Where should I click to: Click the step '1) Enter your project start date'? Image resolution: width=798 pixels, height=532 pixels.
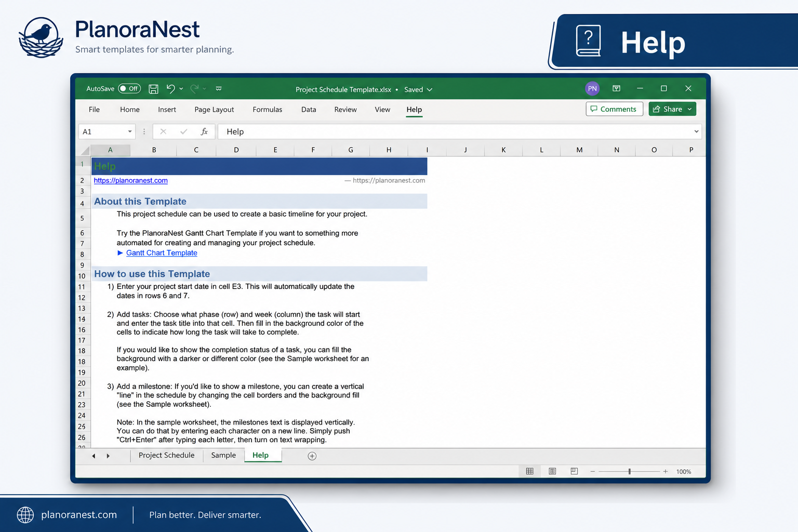(231, 291)
